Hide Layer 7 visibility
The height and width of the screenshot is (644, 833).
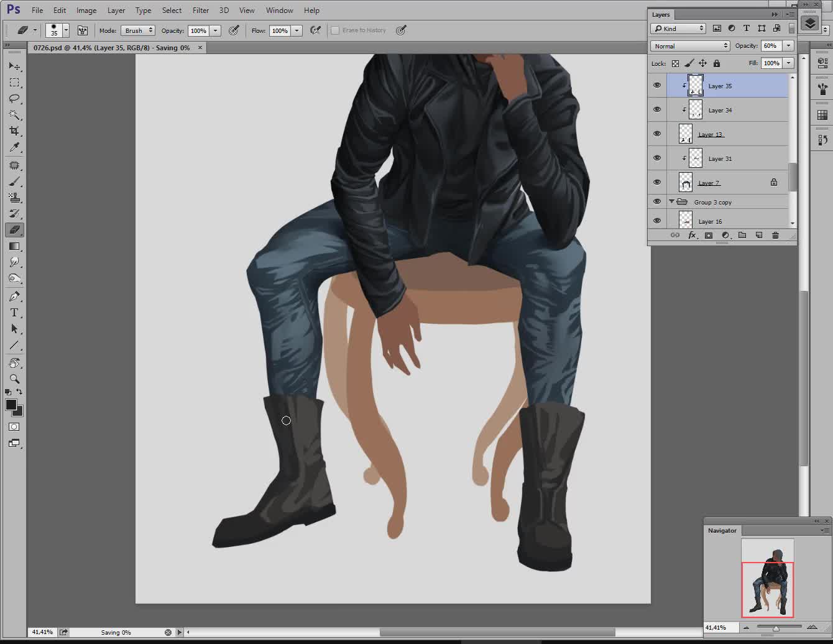(x=657, y=182)
